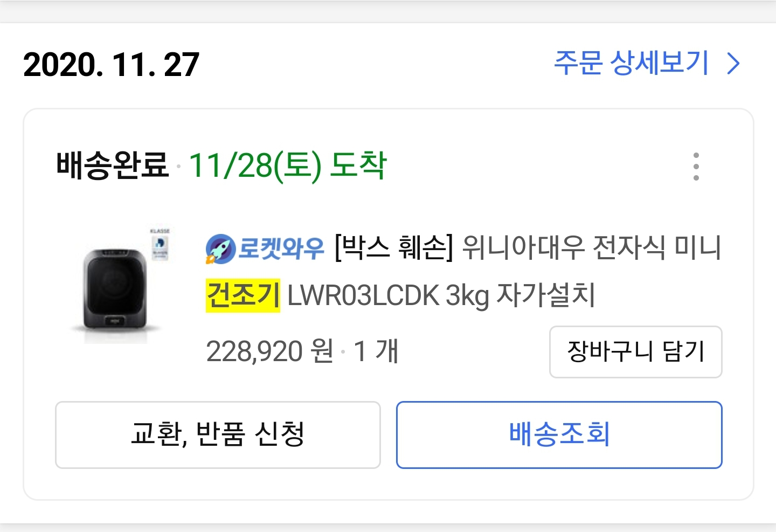776x532 pixels.
Task: Tap the dryer drum door in product image
Action: coord(115,285)
